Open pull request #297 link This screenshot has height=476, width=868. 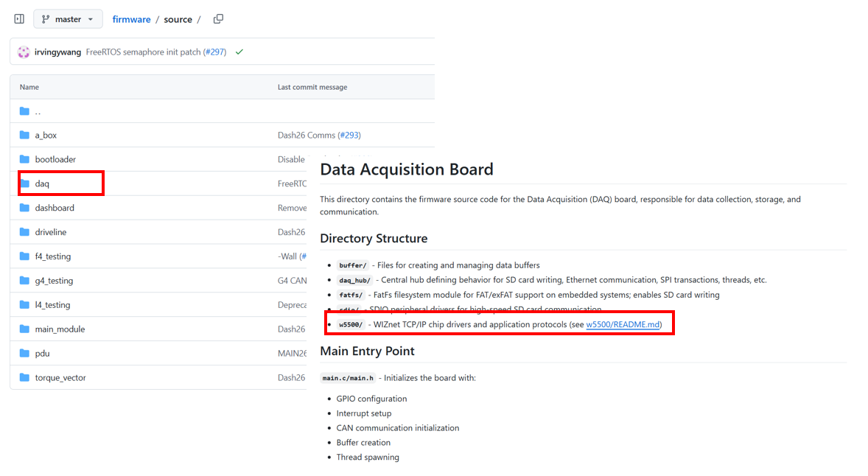tap(214, 52)
